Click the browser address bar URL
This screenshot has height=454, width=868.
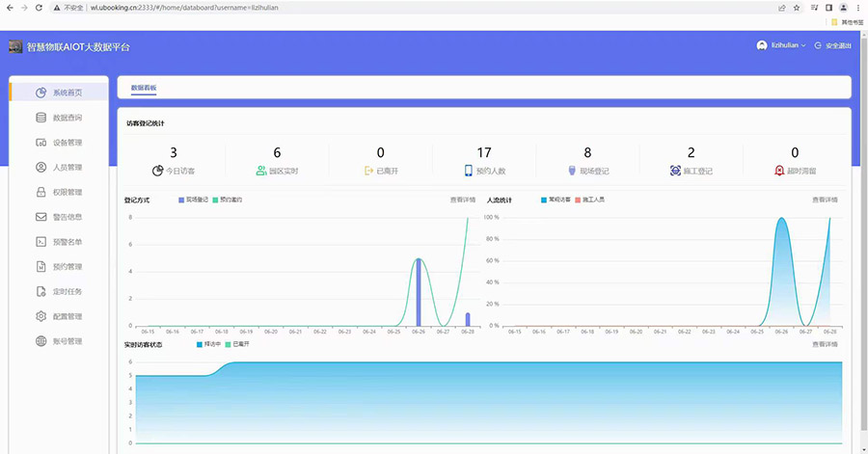[193, 7]
